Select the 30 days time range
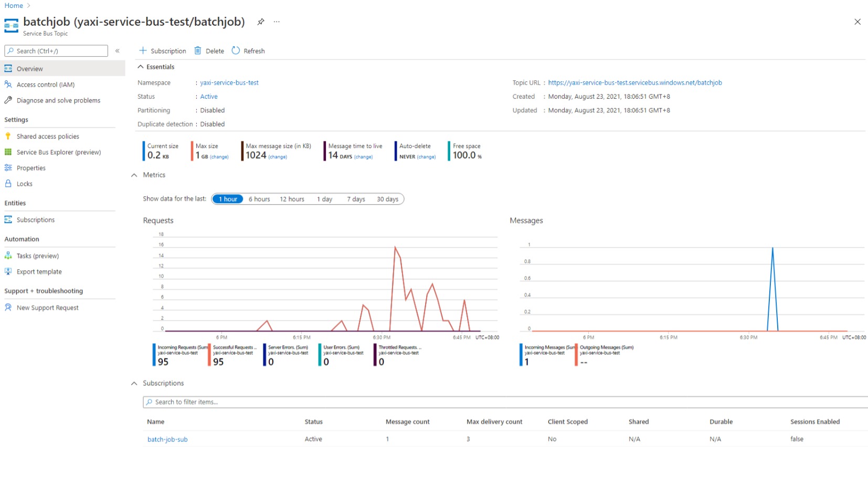The height and width of the screenshot is (477, 868). click(387, 199)
